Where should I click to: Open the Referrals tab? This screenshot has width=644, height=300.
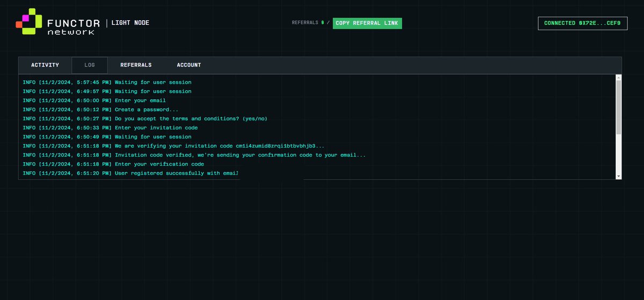[136, 65]
